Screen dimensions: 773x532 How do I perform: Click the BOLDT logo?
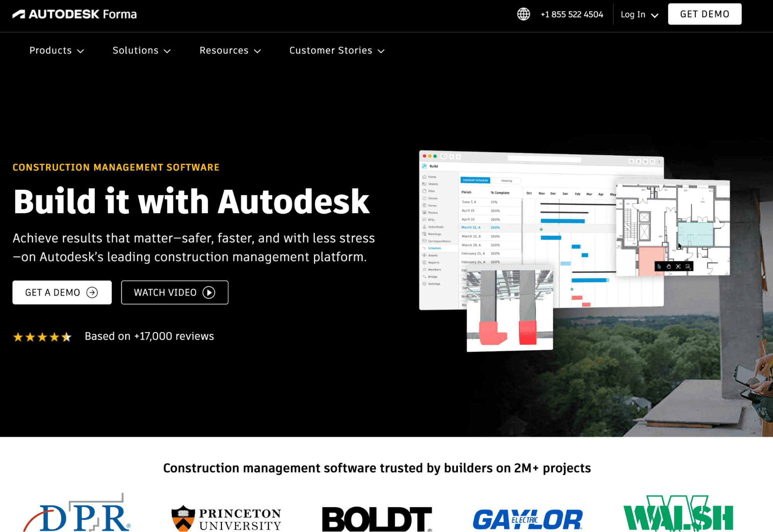click(377, 519)
